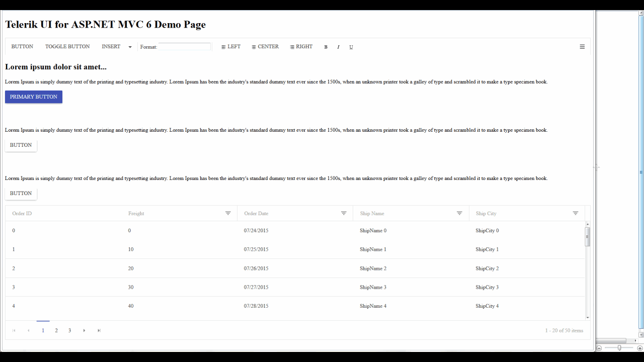The width and height of the screenshot is (644, 362).
Task: Switch to page 3 in the grid pager
Action: point(69,330)
